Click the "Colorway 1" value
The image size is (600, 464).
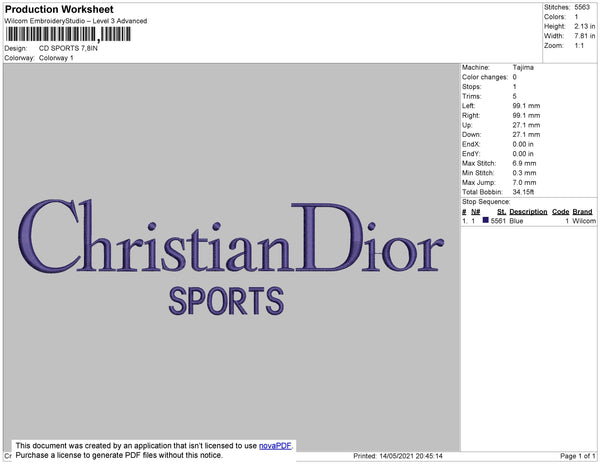[56, 58]
